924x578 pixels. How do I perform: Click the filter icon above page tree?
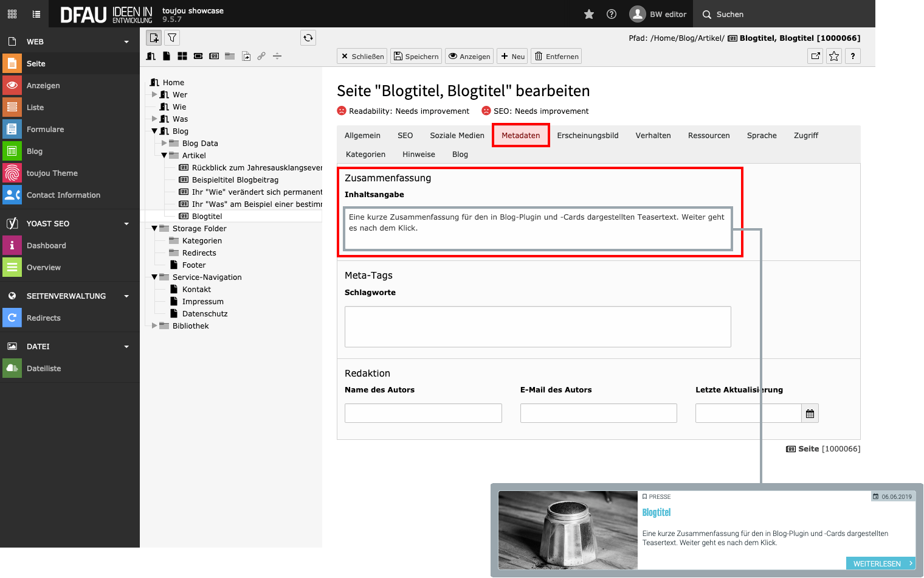pyautogui.click(x=173, y=38)
